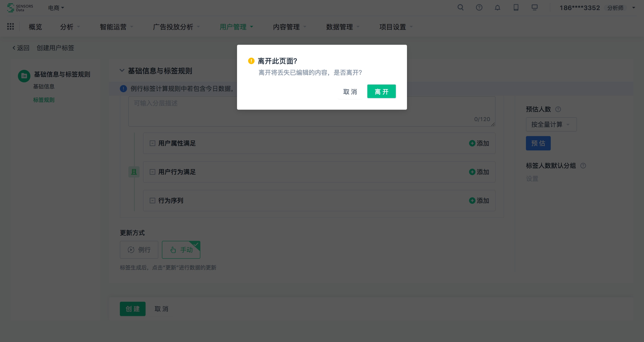The width and height of the screenshot is (644, 342).
Task: Open the notifications bell icon
Action: coord(498,8)
